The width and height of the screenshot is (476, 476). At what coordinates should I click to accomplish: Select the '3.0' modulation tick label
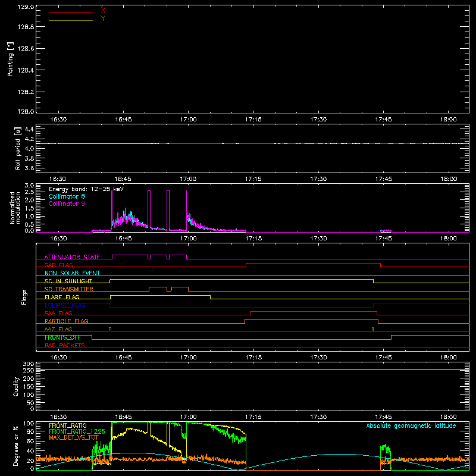tap(29, 186)
